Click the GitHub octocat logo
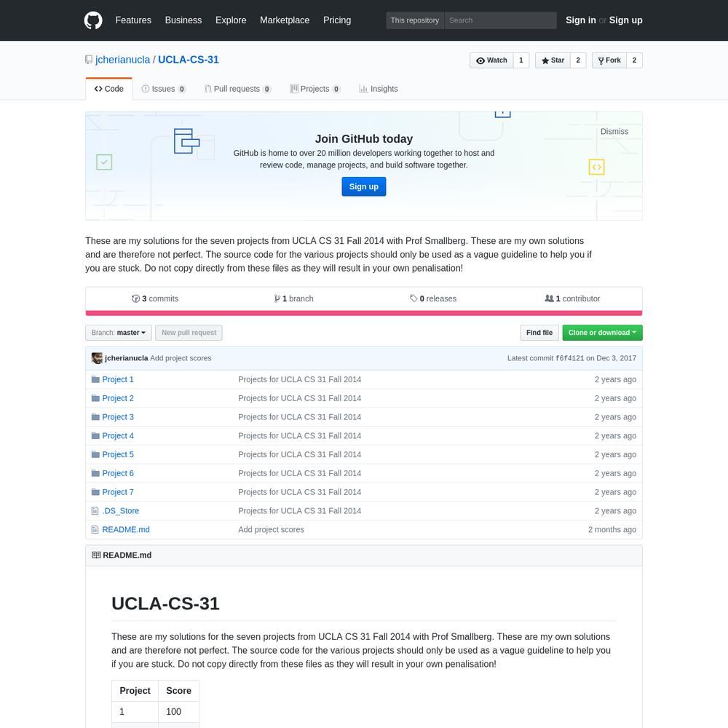 point(93,20)
